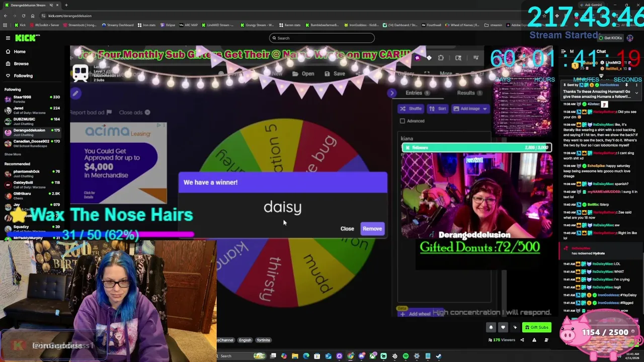
Task: Open pinned message options menu
Action: (x=636, y=85)
